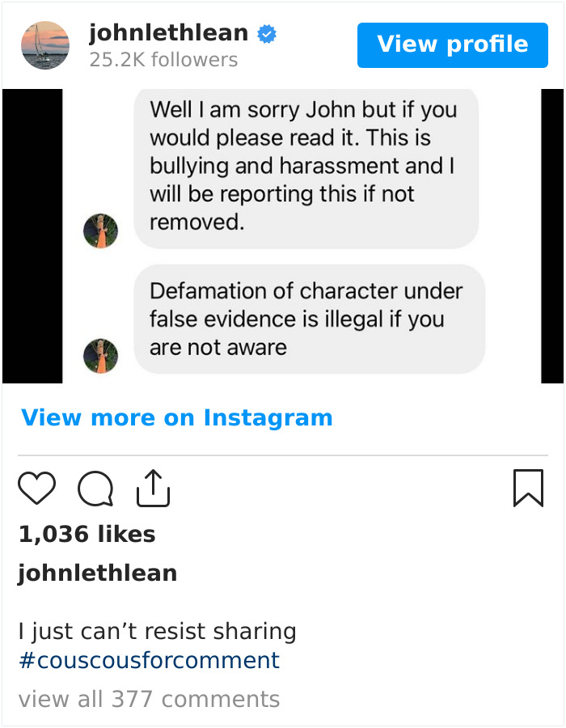The image size is (566, 728).
Task: Click the sender avatar beside the bullying message
Action: click(x=101, y=231)
